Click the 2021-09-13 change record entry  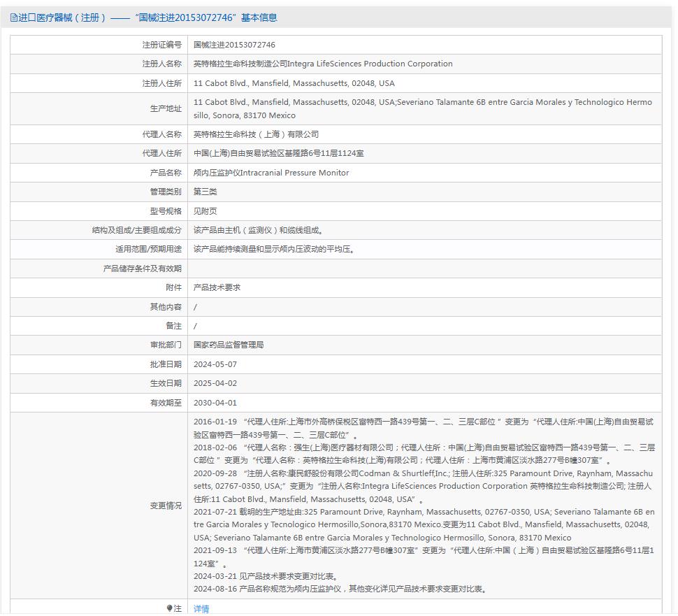[424, 557]
